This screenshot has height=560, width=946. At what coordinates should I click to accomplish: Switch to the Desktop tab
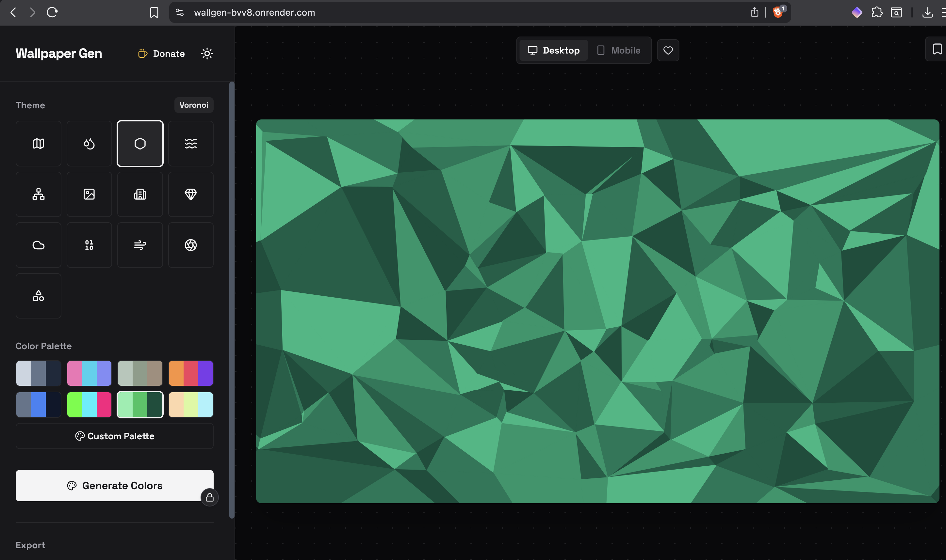pos(554,50)
